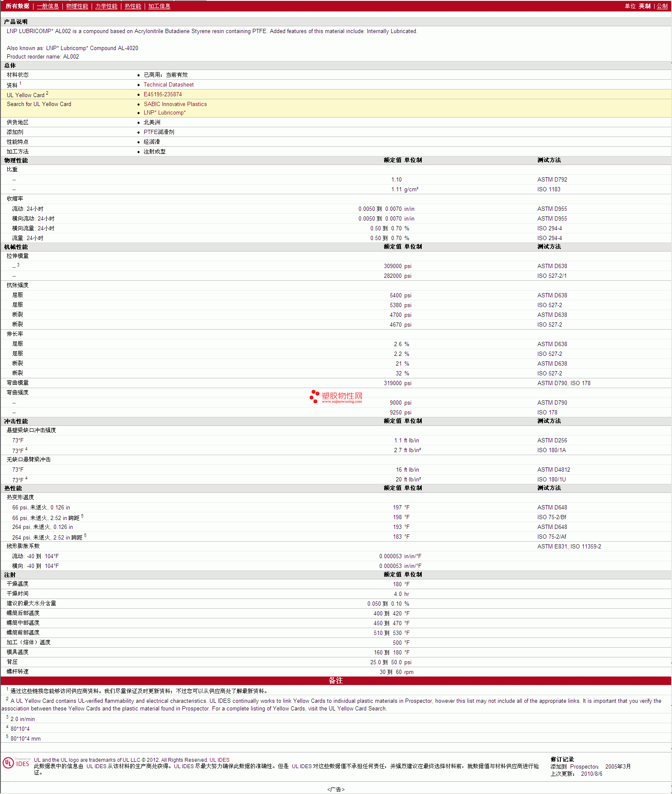The height and width of the screenshot is (794, 672).
Task: Select the 319000 psi flexural modulus value
Action: coord(398,383)
